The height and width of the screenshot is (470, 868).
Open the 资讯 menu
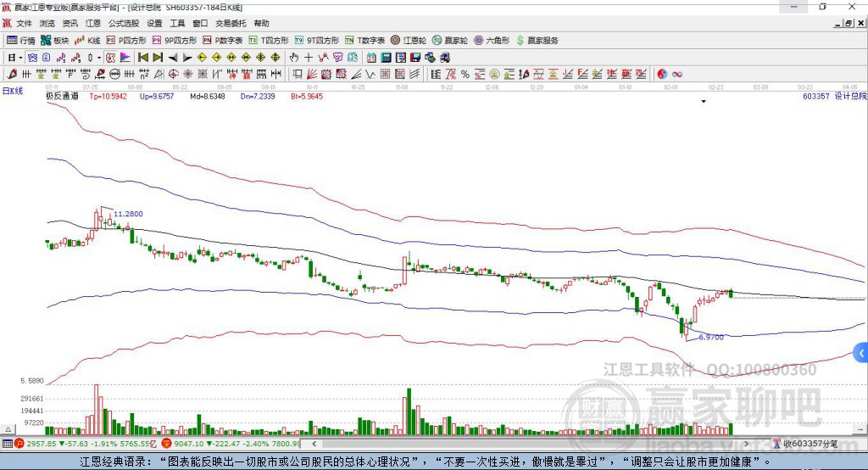pyautogui.click(x=70, y=23)
